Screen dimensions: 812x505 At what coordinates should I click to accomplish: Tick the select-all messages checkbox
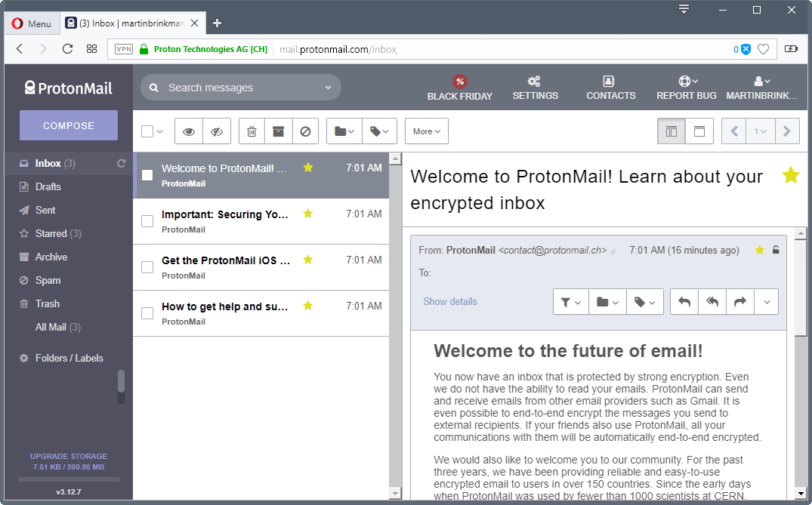147,131
